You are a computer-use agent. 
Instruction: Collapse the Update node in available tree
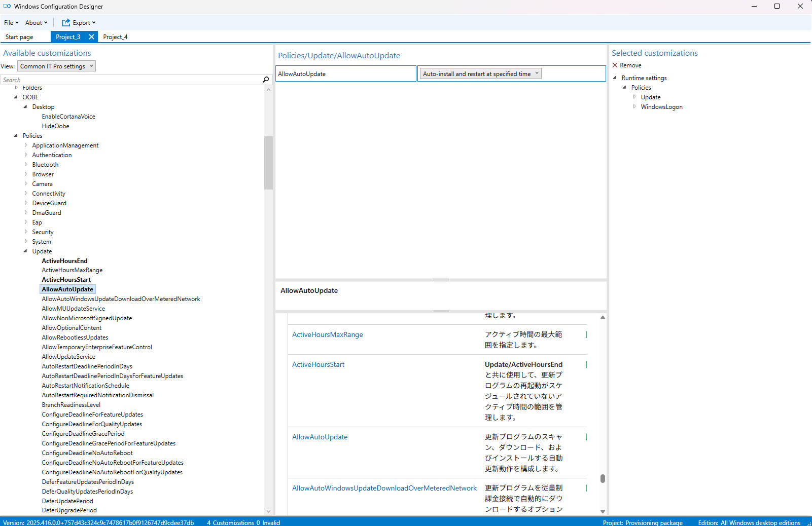pos(25,251)
